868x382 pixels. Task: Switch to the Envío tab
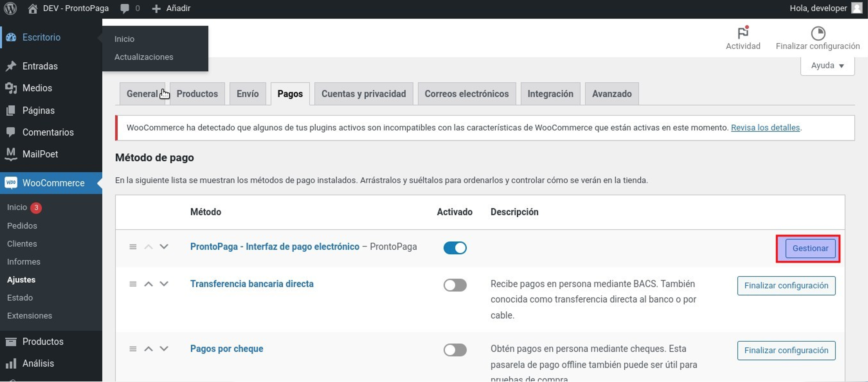tap(247, 94)
